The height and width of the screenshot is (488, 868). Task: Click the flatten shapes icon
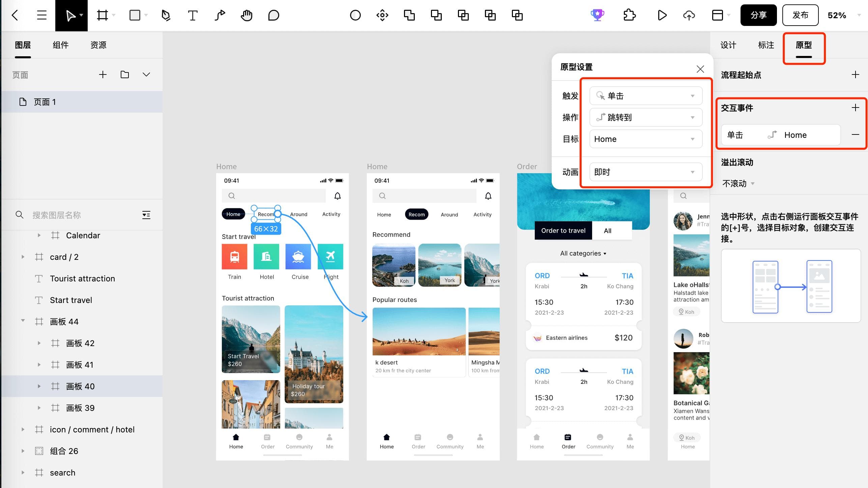(x=517, y=15)
